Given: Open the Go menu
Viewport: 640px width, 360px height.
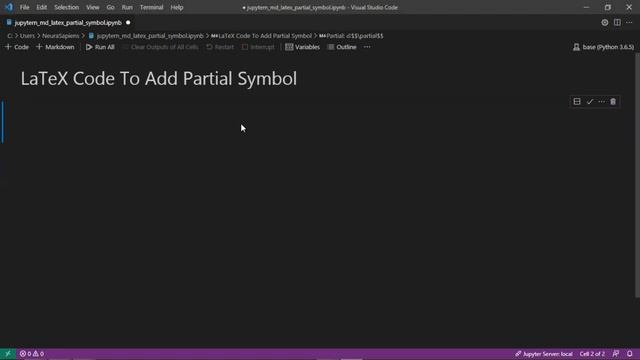Looking at the screenshot, I should [x=111, y=7].
